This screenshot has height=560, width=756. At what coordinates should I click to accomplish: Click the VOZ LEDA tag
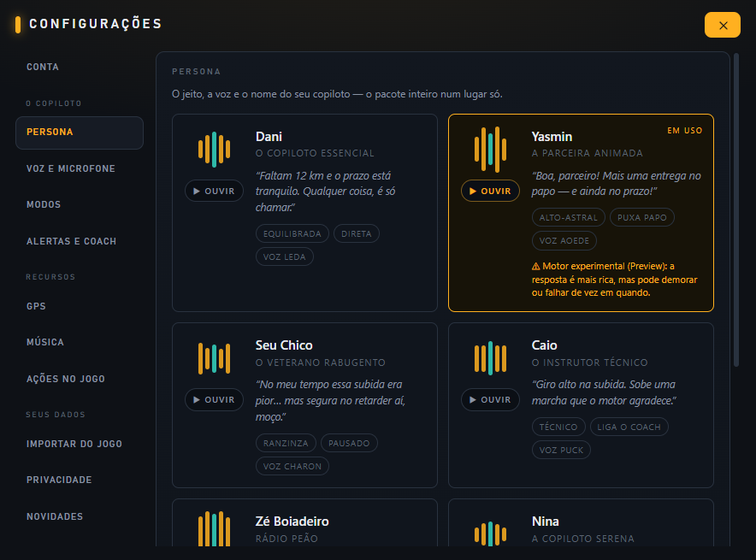(x=285, y=256)
